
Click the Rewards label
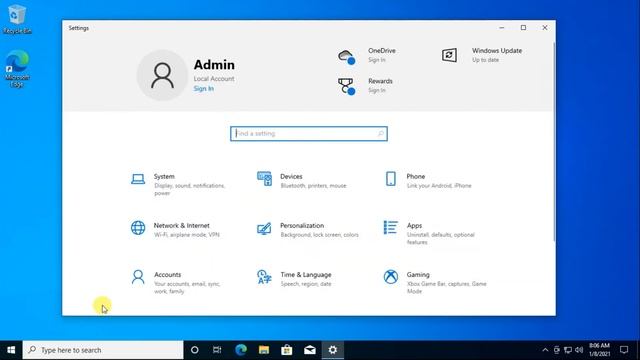380,81
